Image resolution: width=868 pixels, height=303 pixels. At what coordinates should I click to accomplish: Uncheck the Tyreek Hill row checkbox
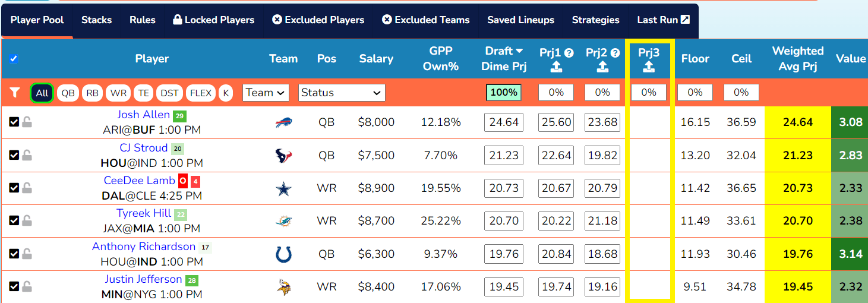coord(14,220)
